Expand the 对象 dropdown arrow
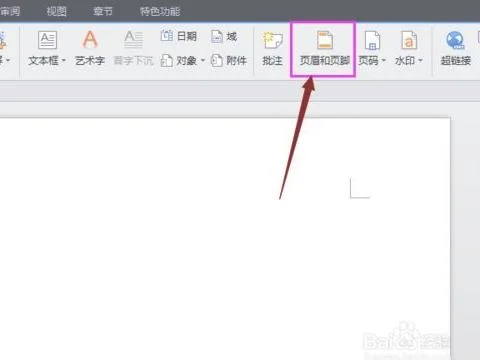Image resolution: width=480 pixels, height=360 pixels. click(203, 61)
